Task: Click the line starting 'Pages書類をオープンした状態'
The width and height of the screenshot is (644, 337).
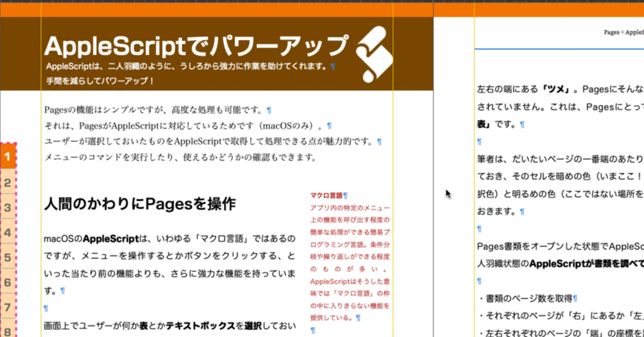Action: (560, 246)
